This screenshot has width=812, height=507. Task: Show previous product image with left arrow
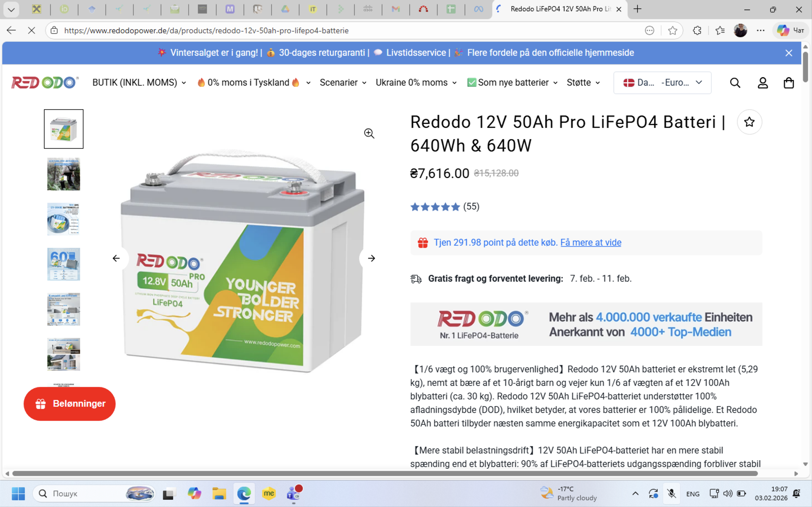coord(116,258)
